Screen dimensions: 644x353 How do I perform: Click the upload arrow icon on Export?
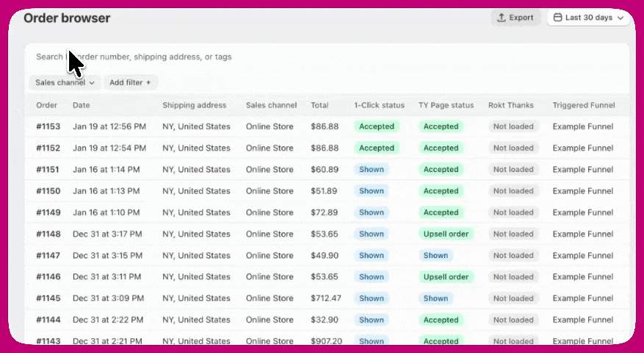click(x=501, y=18)
